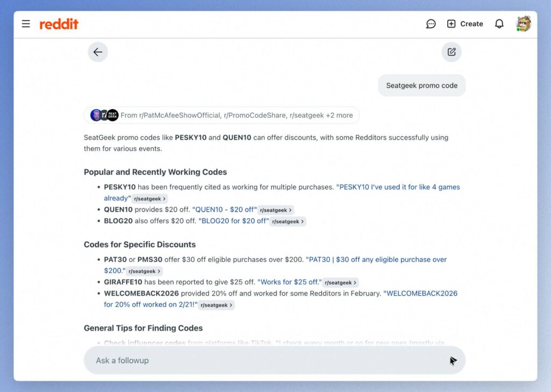Open r/seatgeek chip after GIRAFFE10 quote
This screenshot has width=551, height=392.
[x=340, y=282]
